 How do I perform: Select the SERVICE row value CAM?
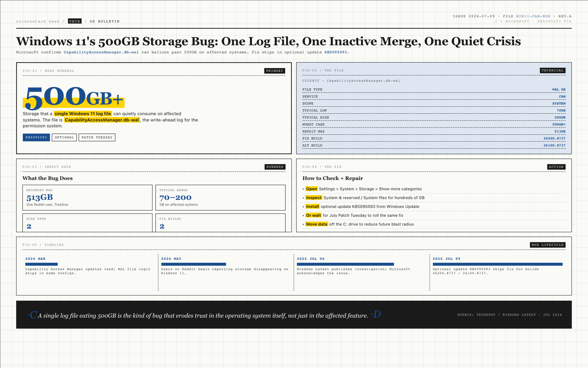click(562, 96)
